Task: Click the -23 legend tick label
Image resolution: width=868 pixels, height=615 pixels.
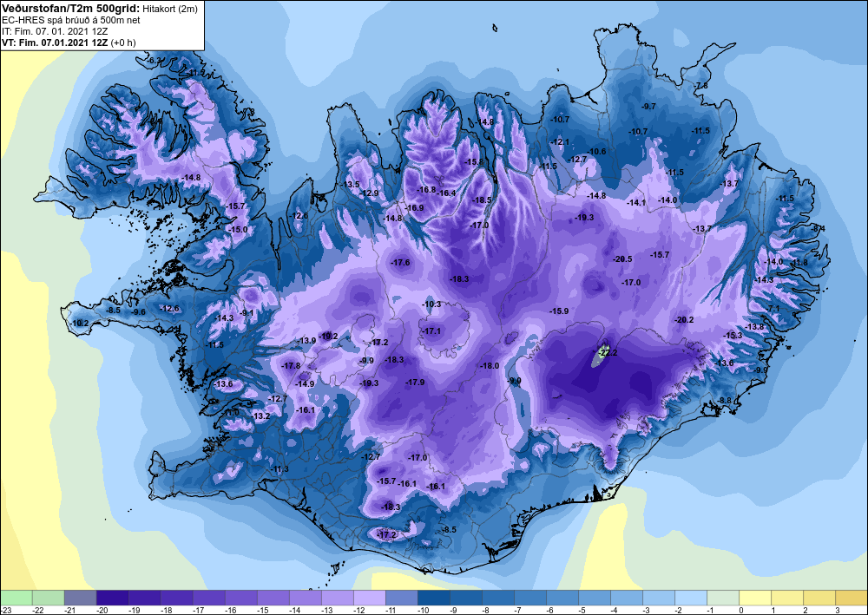Action: click(5, 610)
